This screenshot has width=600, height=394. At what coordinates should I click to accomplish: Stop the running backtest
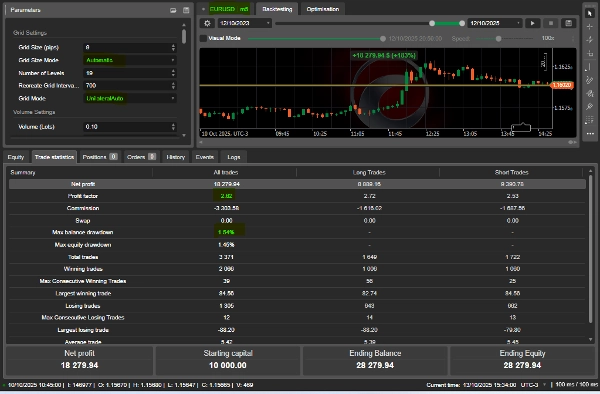point(551,23)
